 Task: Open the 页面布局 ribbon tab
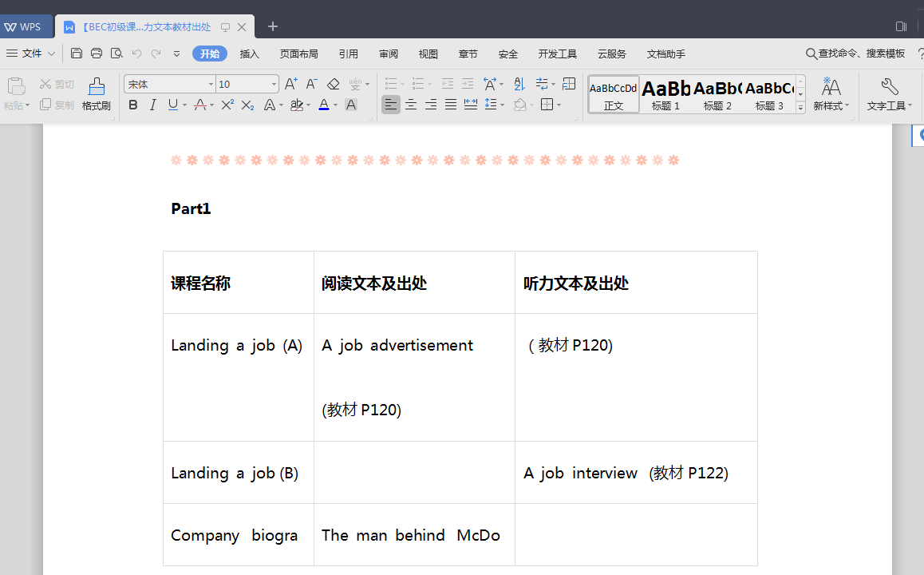[x=298, y=54]
